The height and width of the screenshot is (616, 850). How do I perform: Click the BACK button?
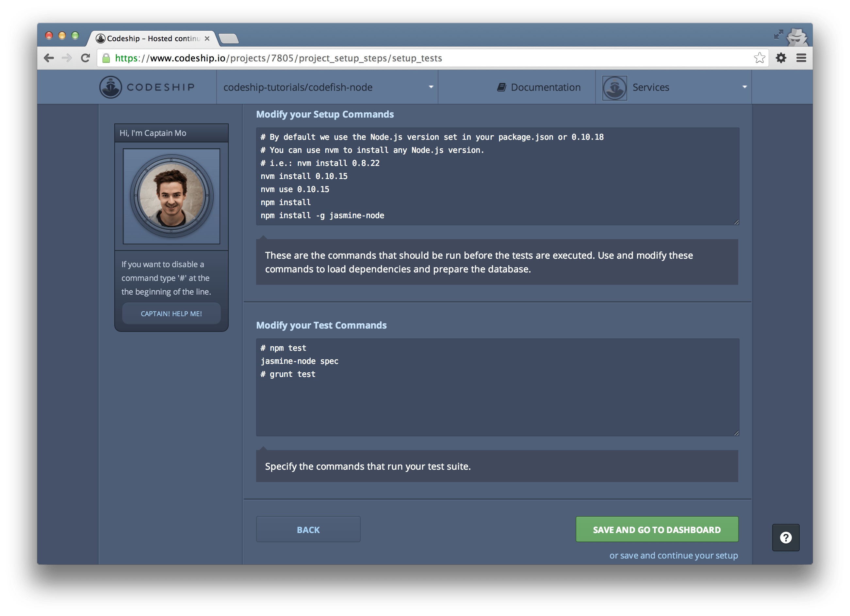[308, 529]
